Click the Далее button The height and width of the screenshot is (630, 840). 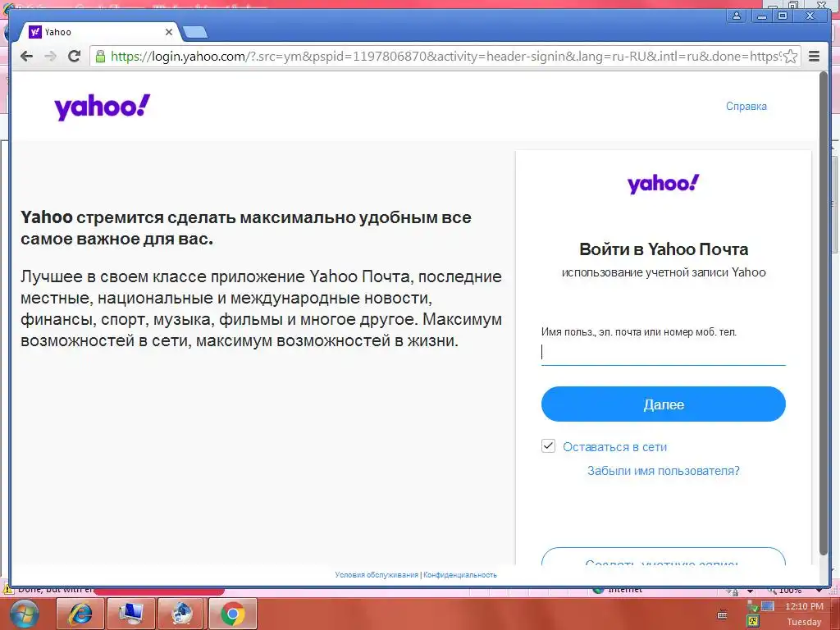click(663, 404)
